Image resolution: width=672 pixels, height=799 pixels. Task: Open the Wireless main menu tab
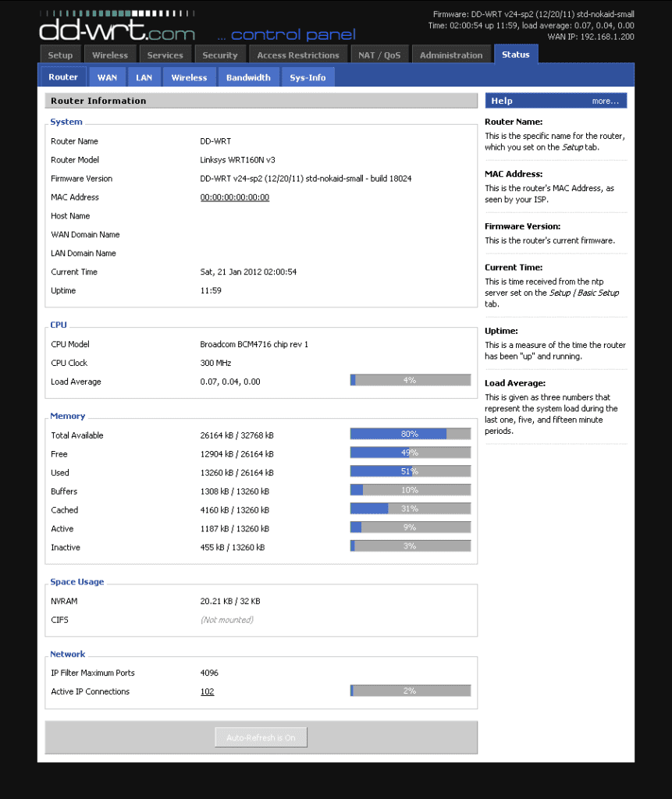110,54
